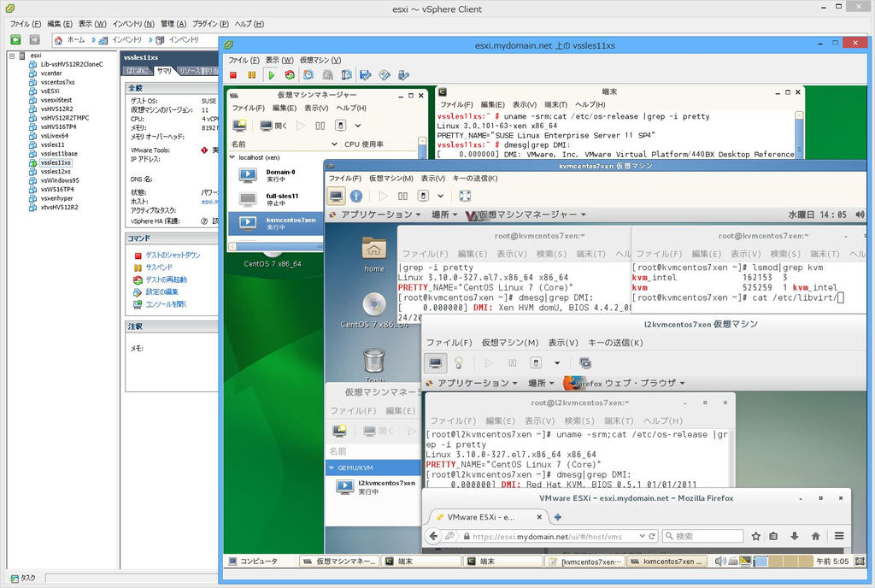Image resolution: width=875 pixels, height=588 pixels.
Task: Select vsxenhyper in the inventory tree
Action: click(x=57, y=198)
